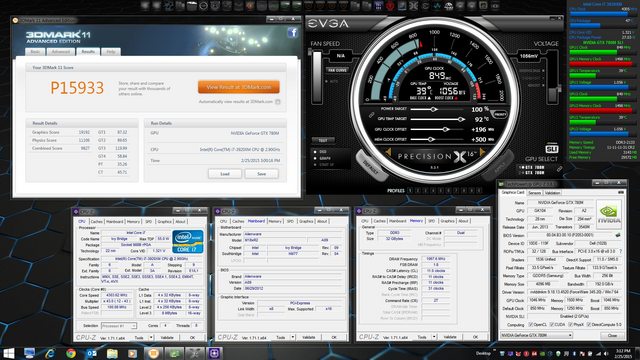Screen dimensions: 640x360
Task: Click the Save button in 3DMark 11
Action: tap(262, 174)
